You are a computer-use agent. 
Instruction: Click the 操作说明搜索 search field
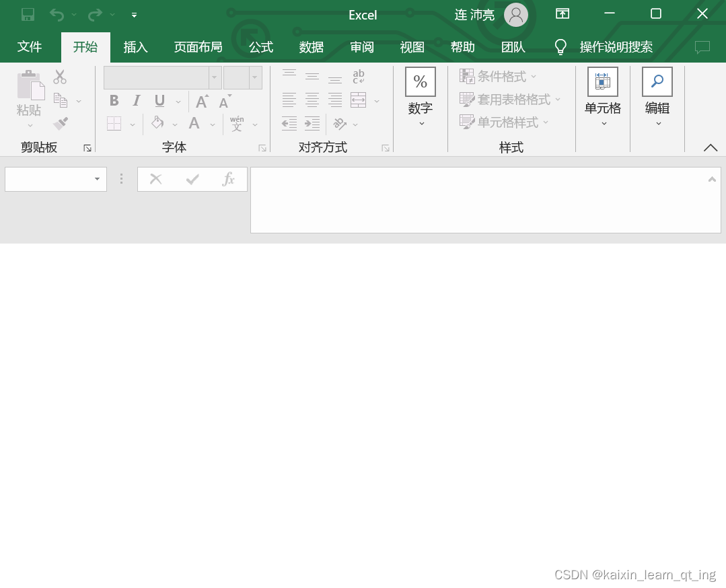pyautogui.click(x=617, y=47)
